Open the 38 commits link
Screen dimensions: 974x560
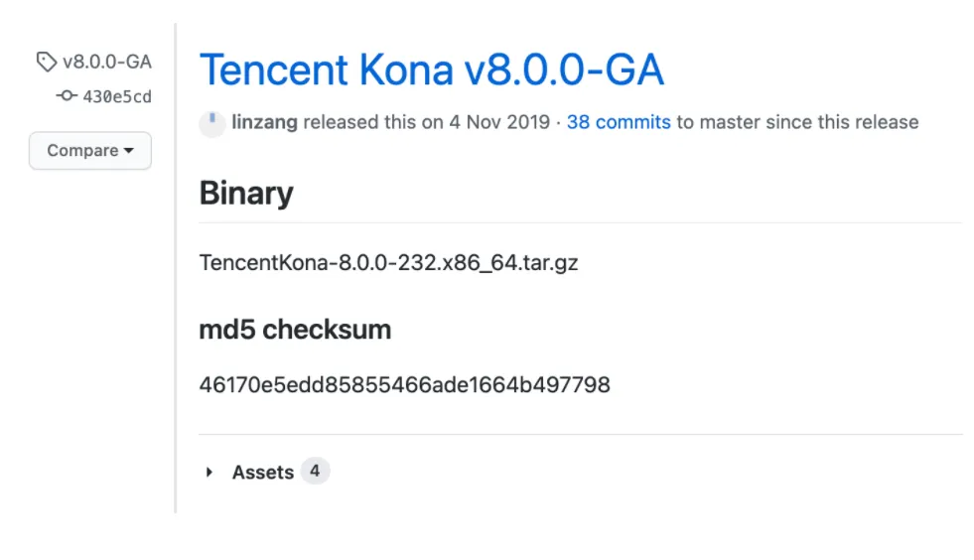click(x=618, y=122)
